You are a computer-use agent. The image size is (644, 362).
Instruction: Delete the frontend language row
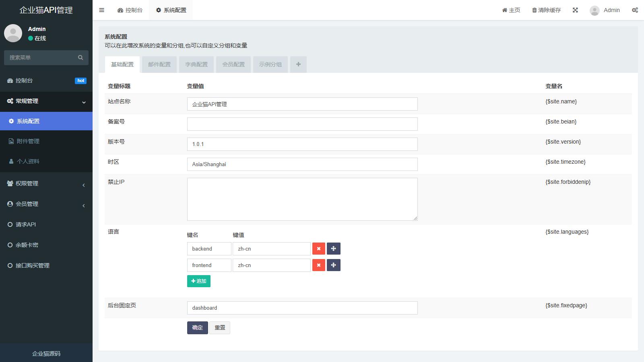point(318,265)
